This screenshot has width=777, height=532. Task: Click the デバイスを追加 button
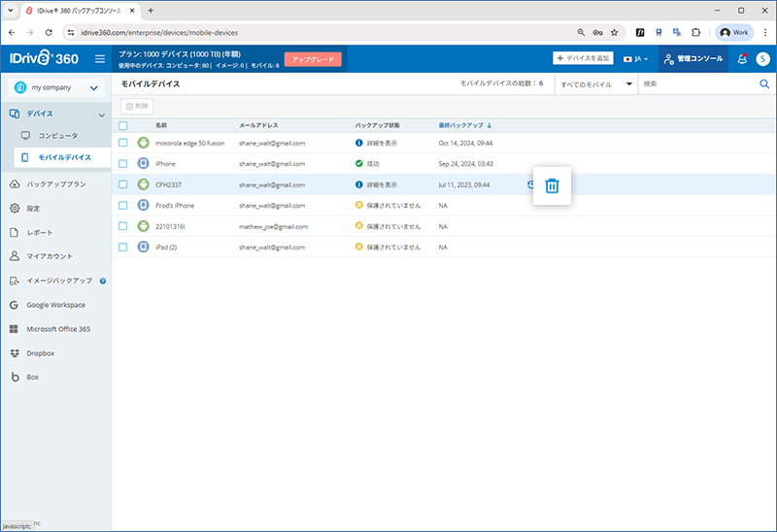click(x=583, y=59)
